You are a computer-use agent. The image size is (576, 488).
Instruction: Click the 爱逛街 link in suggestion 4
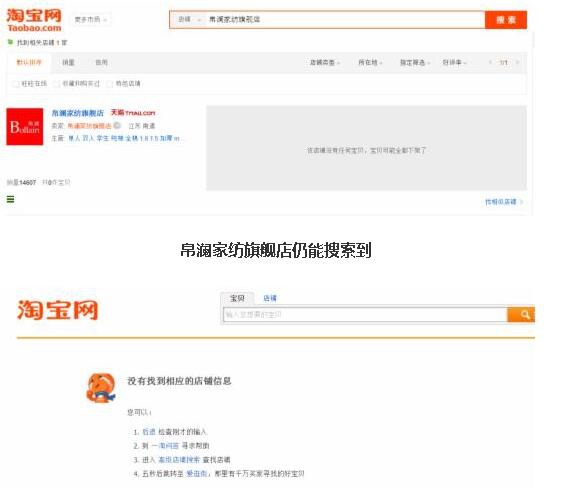(x=197, y=474)
